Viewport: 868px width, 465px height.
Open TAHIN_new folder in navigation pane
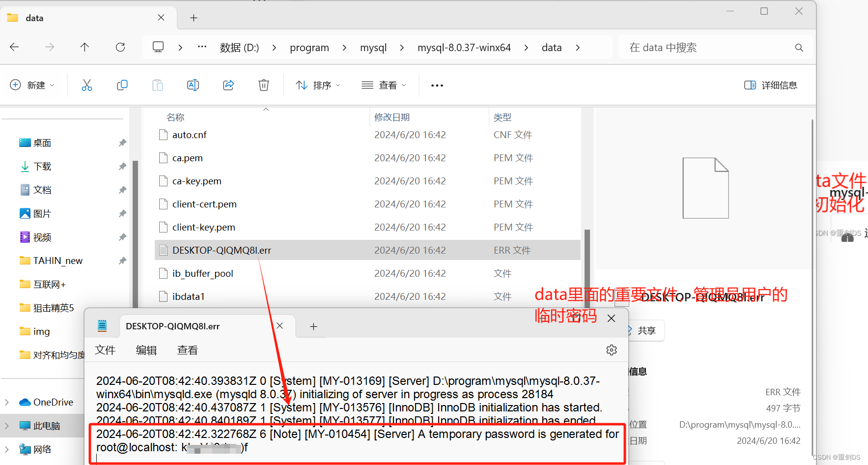[x=57, y=261]
